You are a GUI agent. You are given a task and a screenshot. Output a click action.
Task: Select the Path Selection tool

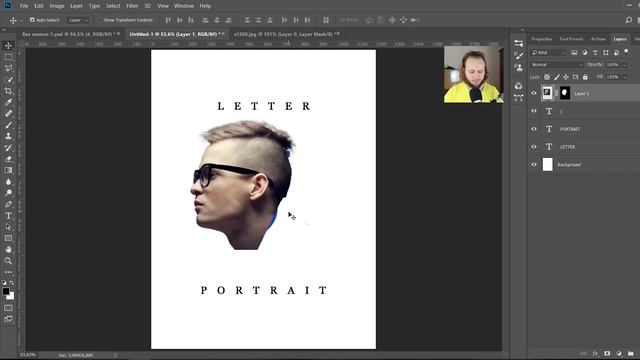pyautogui.click(x=8, y=227)
